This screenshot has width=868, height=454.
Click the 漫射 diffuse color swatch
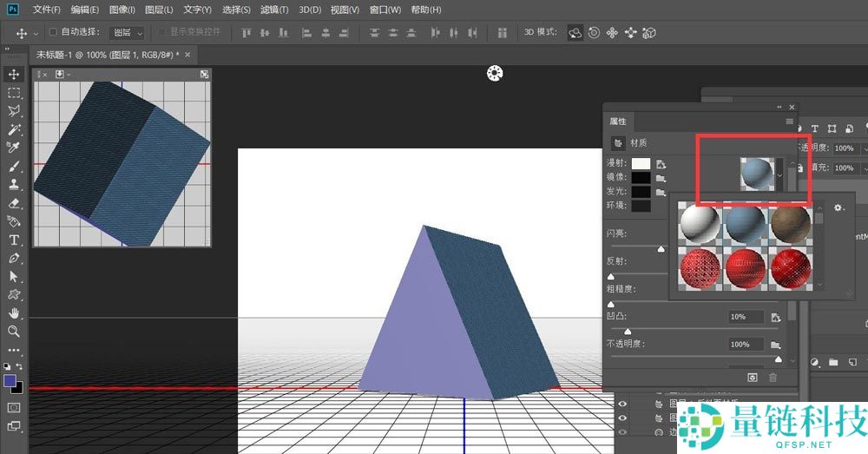[641, 163]
